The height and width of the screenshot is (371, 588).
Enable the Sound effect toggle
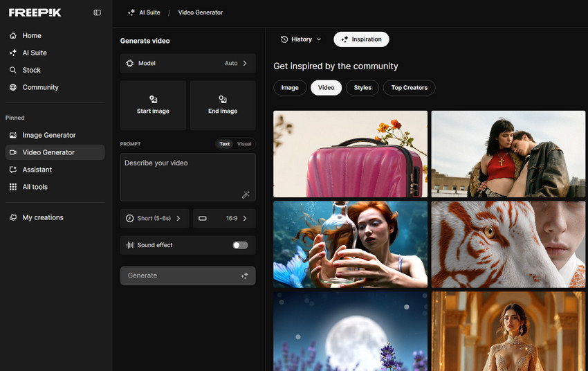pos(240,245)
